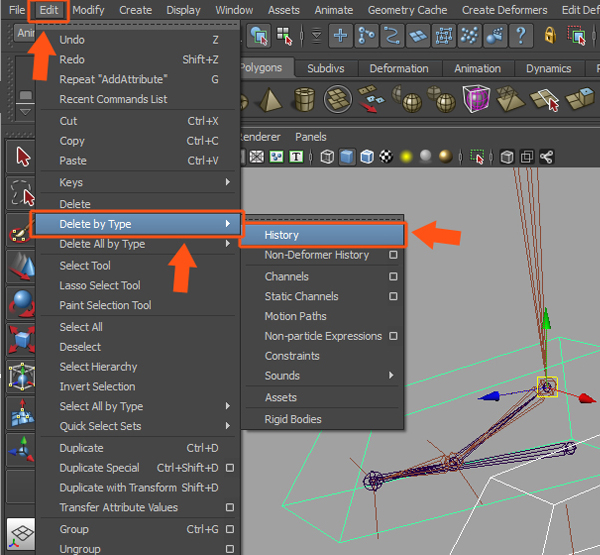Screen dimensions: 600x555
Task: Click the blue Z-axis manipulator arrow
Action: (x=489, y=396)
